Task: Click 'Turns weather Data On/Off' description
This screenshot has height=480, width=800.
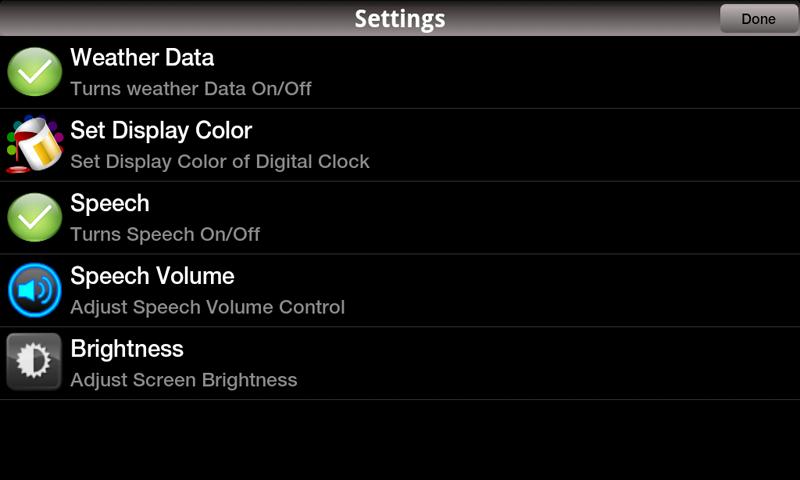Action: point(191,89)
